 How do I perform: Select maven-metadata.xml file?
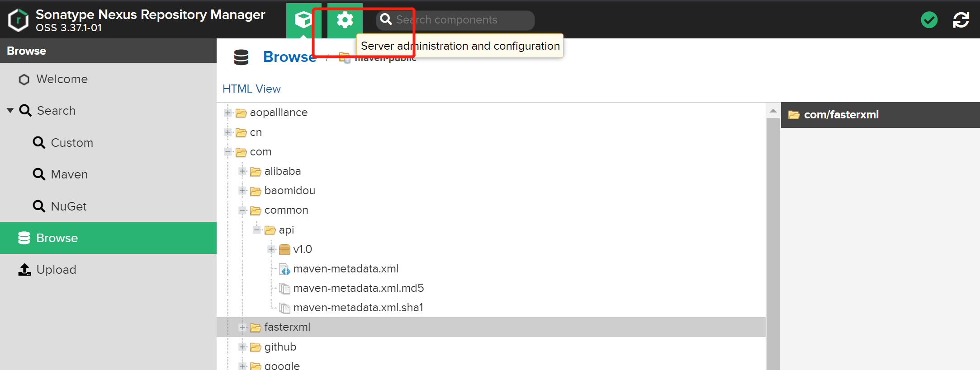[491, 269]
